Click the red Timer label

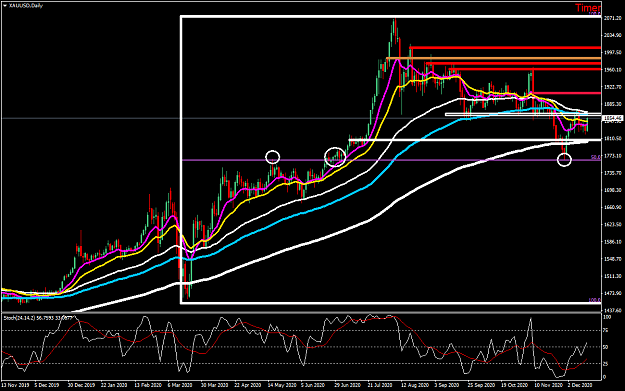[588, 8]
